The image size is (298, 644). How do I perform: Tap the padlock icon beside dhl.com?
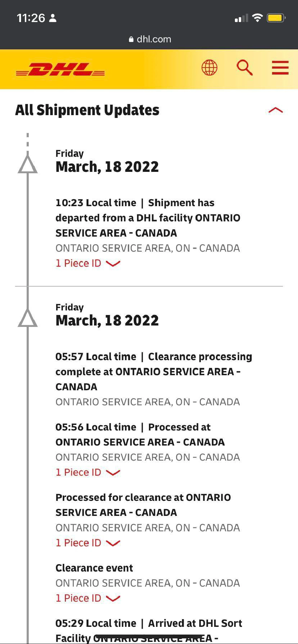point(131,40)
